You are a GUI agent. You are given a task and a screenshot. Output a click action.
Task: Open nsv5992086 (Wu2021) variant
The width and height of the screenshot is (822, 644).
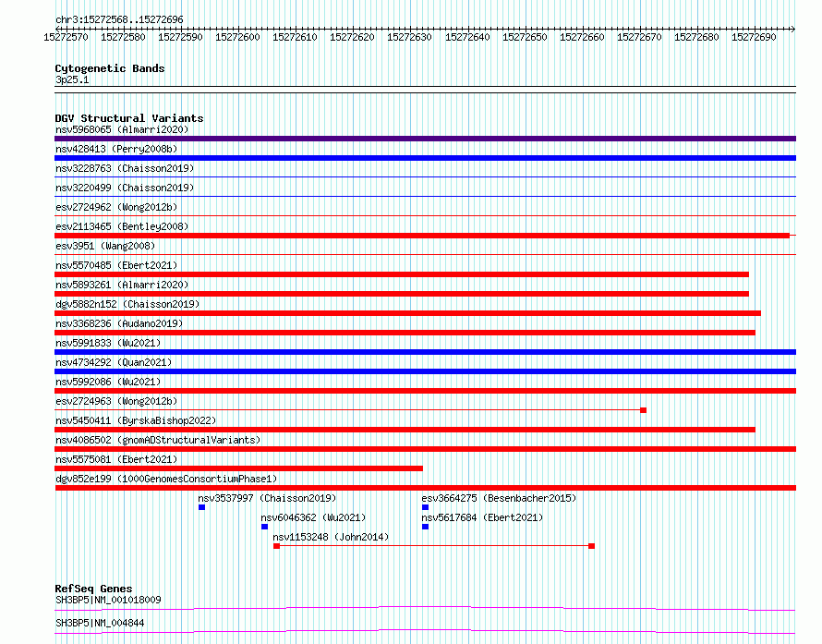108,382
